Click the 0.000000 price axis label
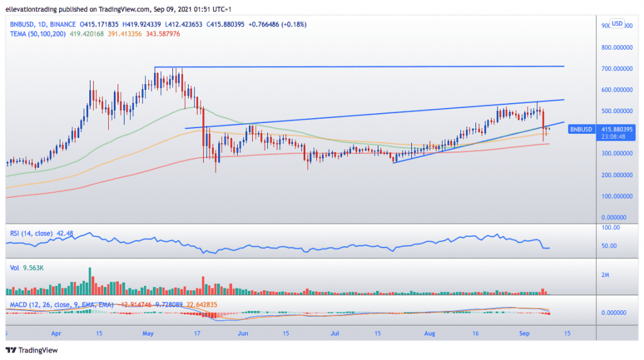This screenshot has height=360, width=644. pos(614,217)
